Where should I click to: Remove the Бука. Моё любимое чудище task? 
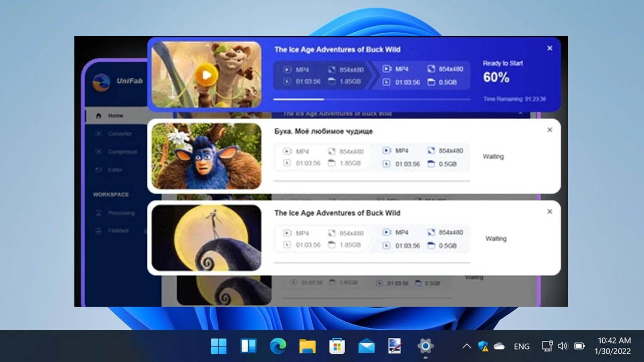pyautogui.click(x=549, y=130)
